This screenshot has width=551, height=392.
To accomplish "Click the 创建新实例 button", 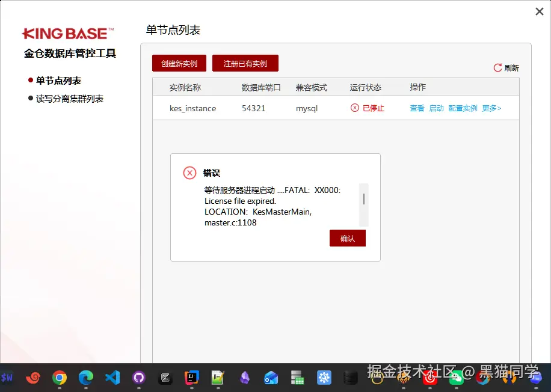I will coord(179,63).
